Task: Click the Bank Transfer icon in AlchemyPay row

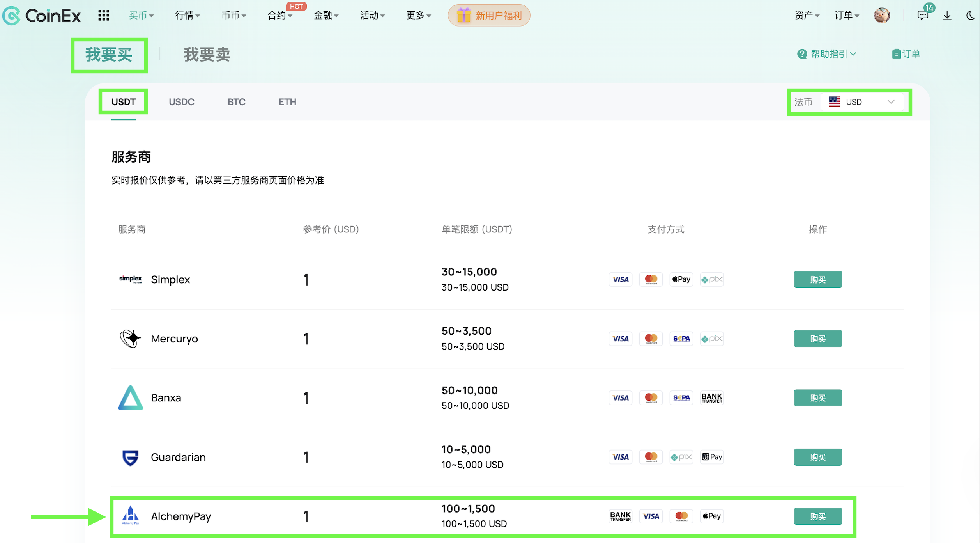Action: pyautogui.click(x=621, y=516)
